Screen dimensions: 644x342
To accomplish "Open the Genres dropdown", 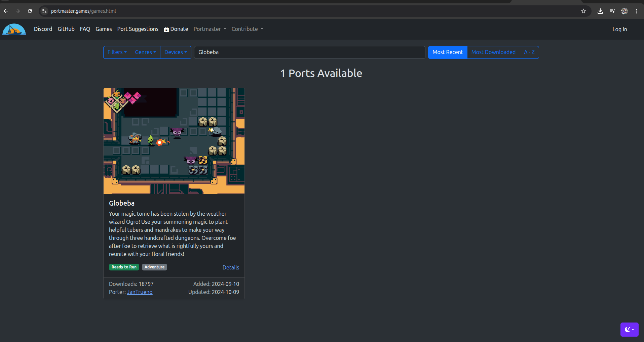I will (145, 52).
